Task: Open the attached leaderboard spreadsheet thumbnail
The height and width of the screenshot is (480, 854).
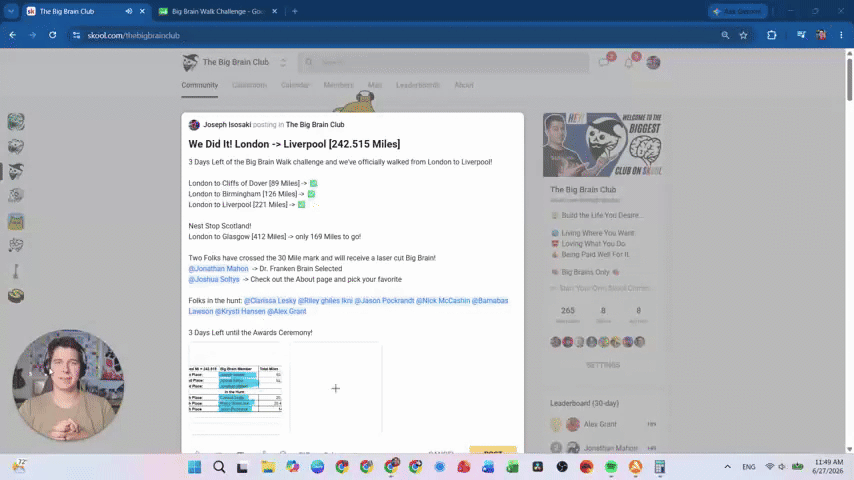Action: pos(235,388)
